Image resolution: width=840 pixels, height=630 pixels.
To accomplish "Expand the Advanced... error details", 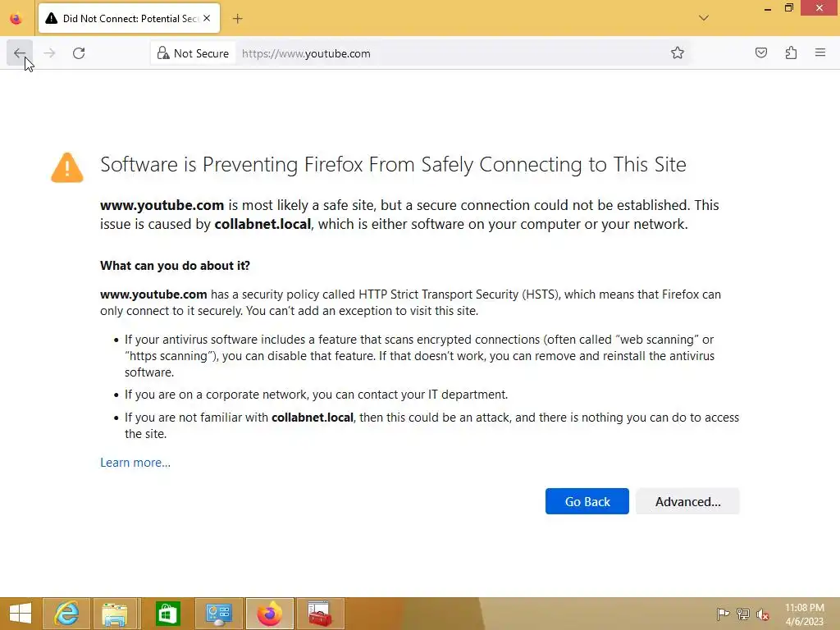I will pyautogui.click(x=687, y=501).
